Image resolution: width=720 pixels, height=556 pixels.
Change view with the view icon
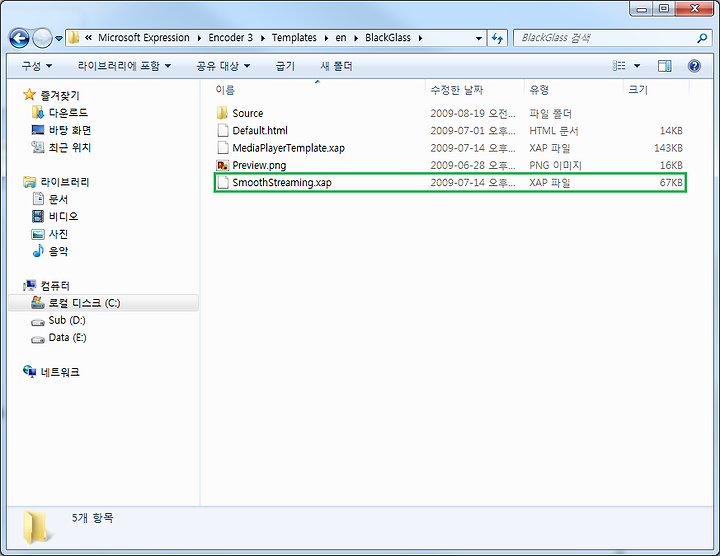click(x=619, y=66)
